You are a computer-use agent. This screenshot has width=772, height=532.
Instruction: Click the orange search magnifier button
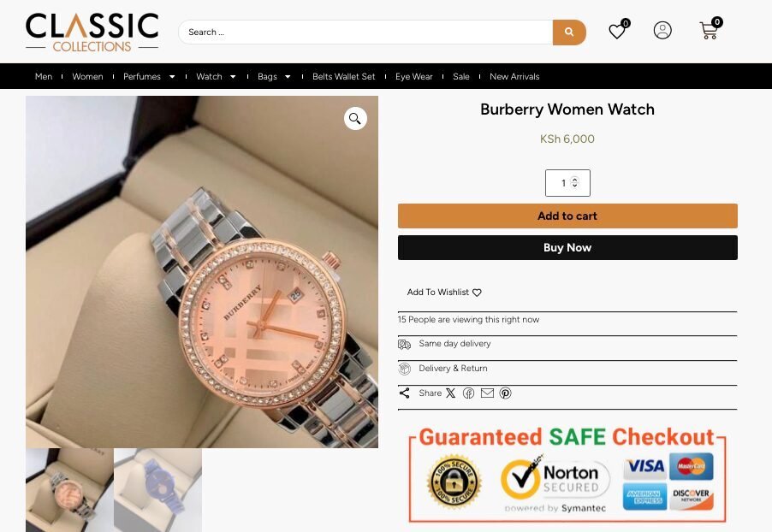click(x=568, y=32)
